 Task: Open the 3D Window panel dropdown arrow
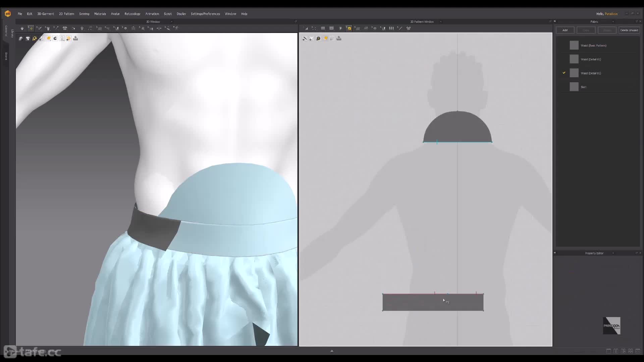point(172,22)
